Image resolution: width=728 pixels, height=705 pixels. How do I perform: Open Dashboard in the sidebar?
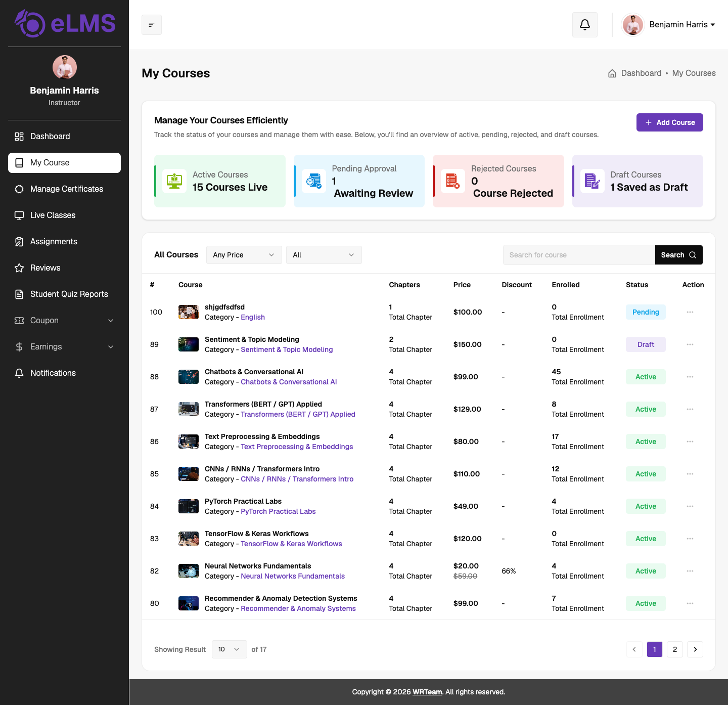click(x=65, y=137)
